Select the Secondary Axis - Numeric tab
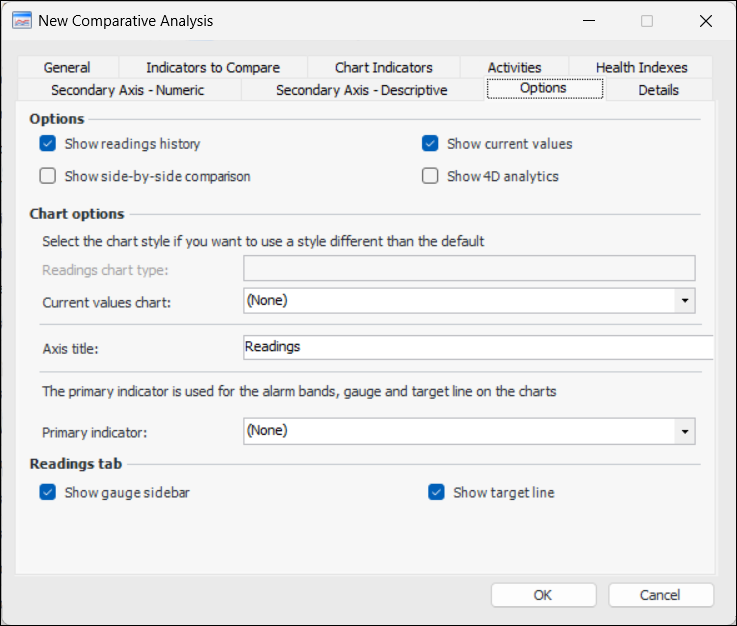The image size is (737, 626). tap(127, 90)
